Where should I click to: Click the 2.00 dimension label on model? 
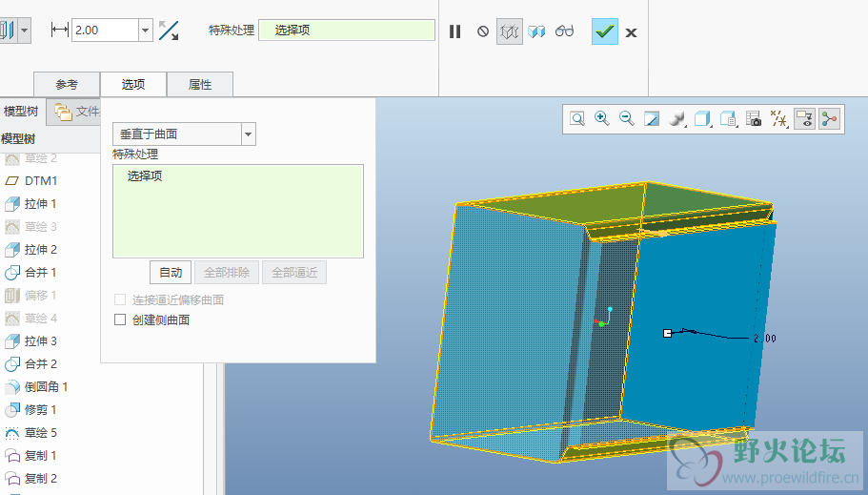coord(764,339)
